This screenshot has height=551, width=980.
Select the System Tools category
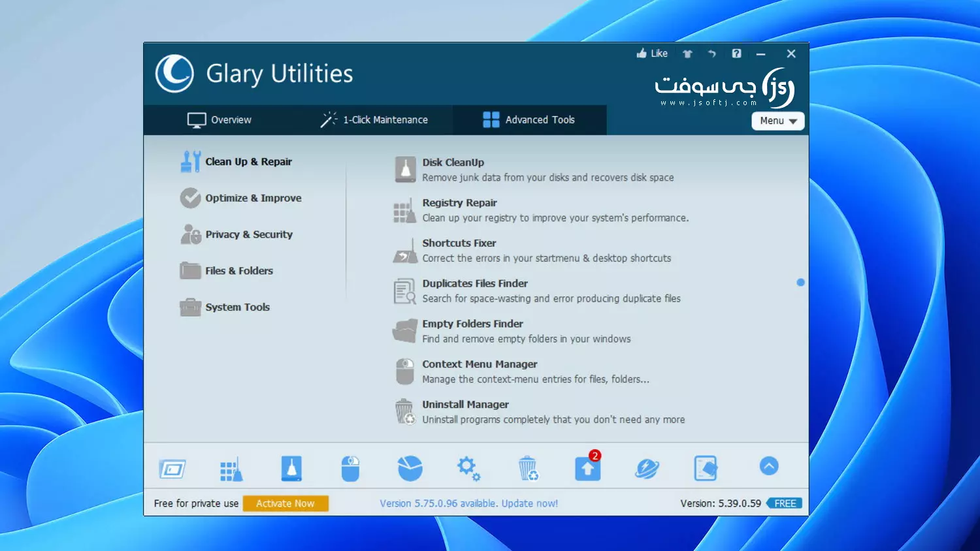click(x=224, y=307)
